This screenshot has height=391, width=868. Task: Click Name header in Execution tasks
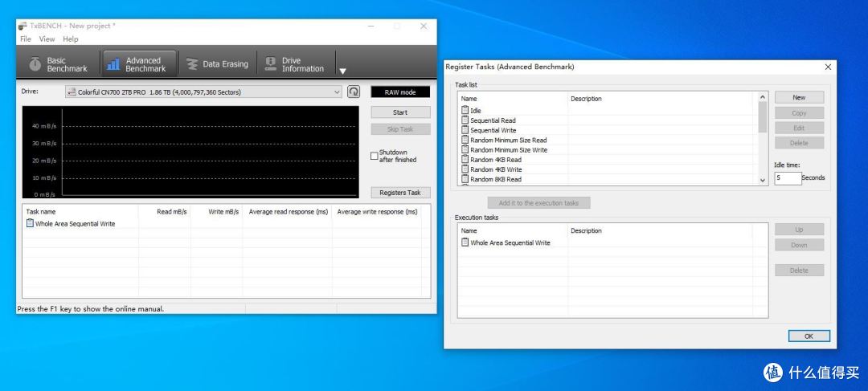[x=513, y=230]
